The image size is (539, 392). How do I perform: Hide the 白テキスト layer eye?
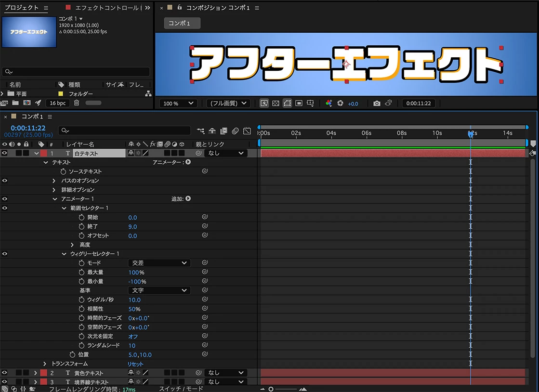pyautogui.click(x=4, y=153)
